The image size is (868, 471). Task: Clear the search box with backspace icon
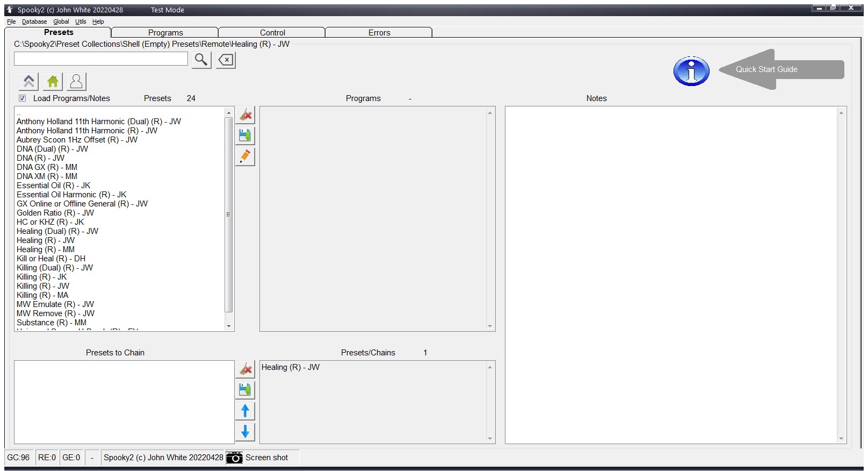point(226,60)
